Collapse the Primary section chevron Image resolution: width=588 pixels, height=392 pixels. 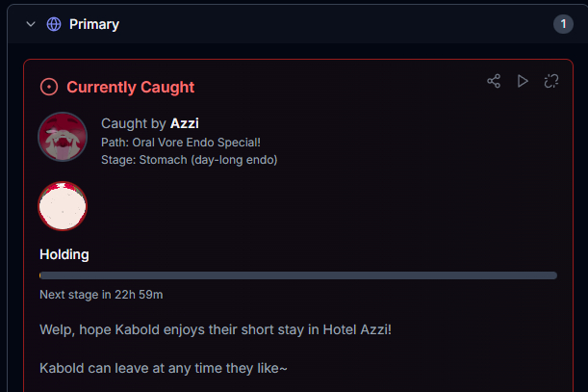tap(31, 24)
